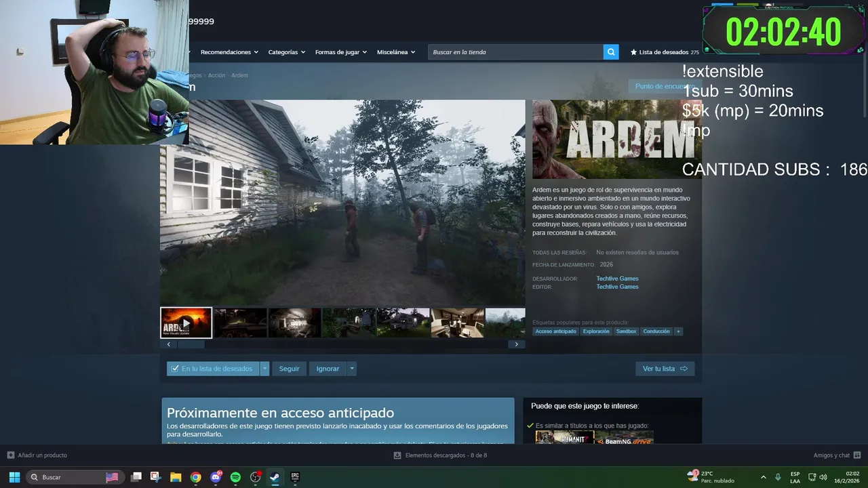Viewport: 868px width, 488px height.
Task: Select the abandoned room screenshot thumbnail
Action: (x=294, y=323)
